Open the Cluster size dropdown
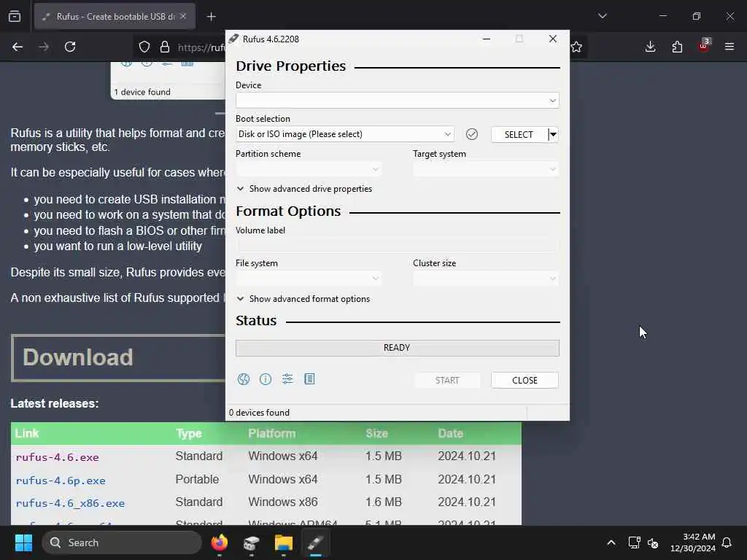747x560 pixels. 485,279
